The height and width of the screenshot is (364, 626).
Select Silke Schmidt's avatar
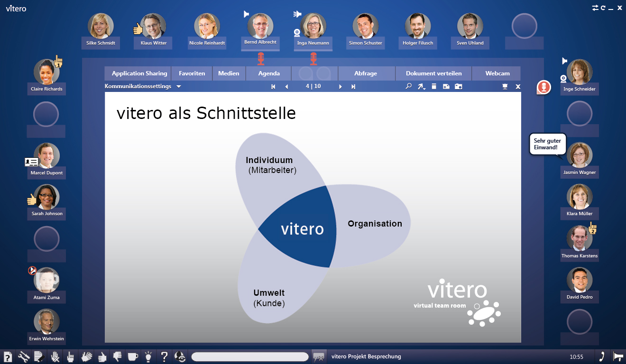click(101, 26)
